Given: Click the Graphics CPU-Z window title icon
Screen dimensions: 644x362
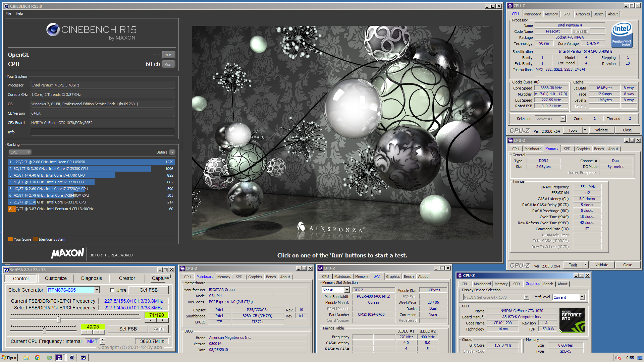Looking at the screenshot, I should point(460,276).
